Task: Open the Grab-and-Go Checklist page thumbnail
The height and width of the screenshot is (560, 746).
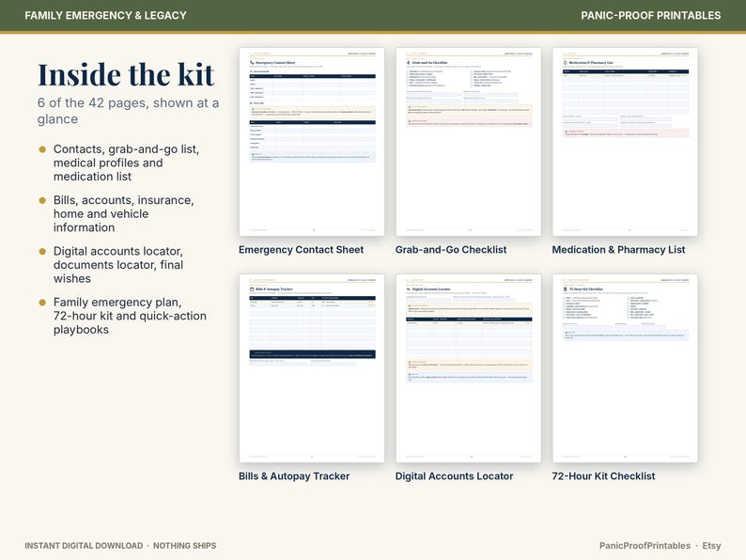Action: tap(468, 141)
